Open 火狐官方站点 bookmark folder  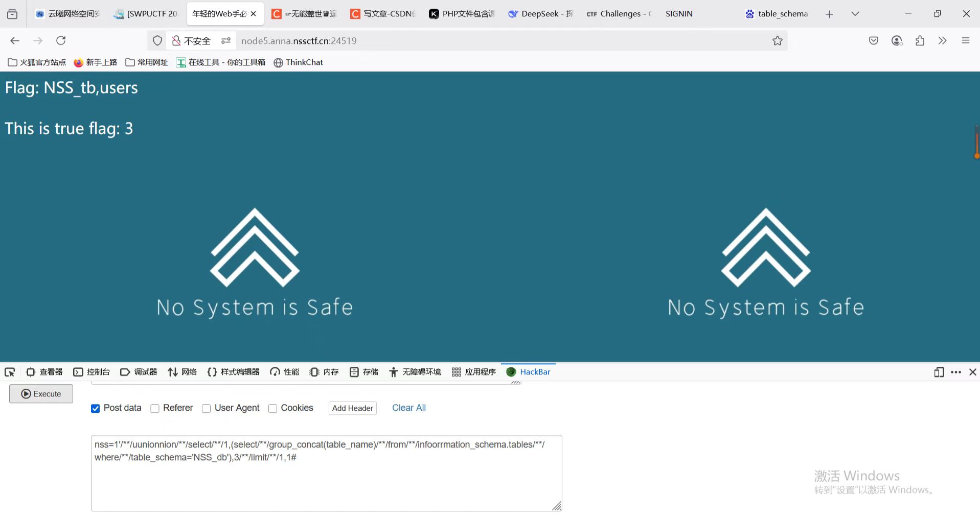[x=37, y=62]
